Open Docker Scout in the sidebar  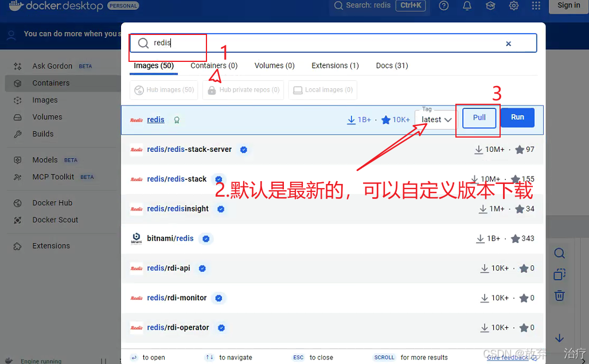pos(63,220)
